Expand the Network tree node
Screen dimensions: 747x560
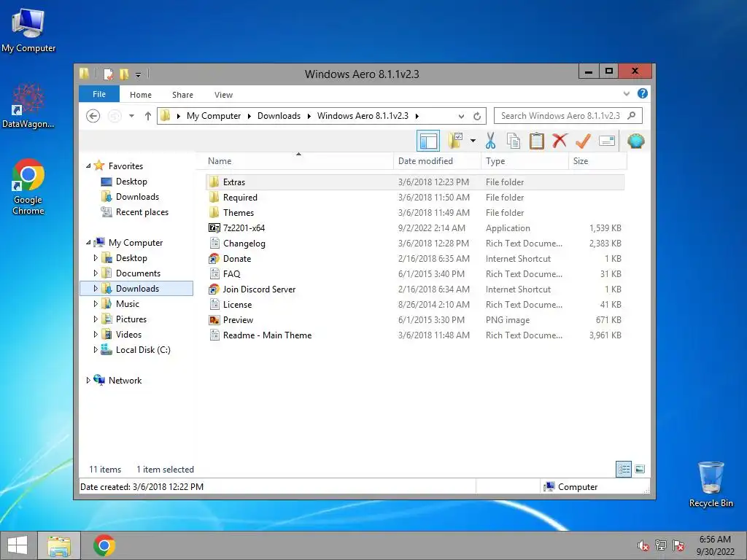click(x=88, y=381)
